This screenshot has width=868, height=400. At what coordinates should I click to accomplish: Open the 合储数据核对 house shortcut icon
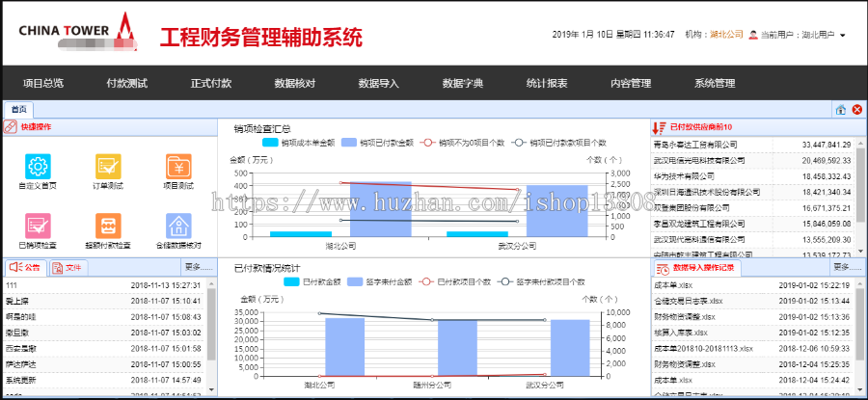(x=178, y=226)
